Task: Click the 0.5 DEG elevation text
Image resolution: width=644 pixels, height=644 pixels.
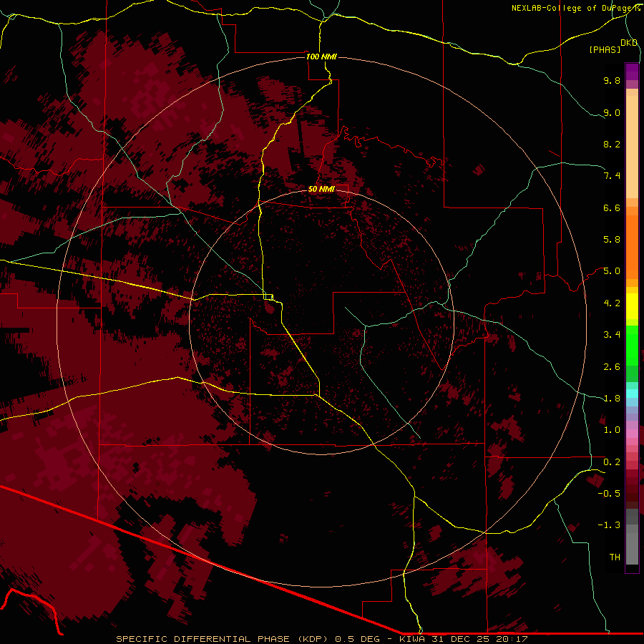Action: pos(357,639)
